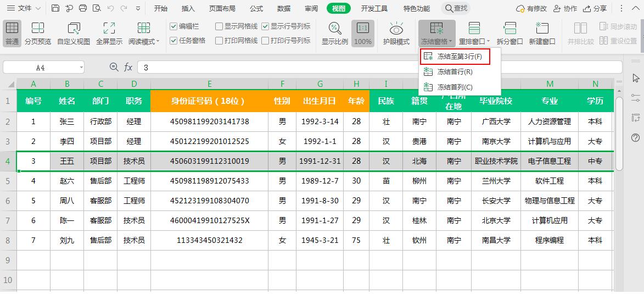
Task: Expand the quick access toolbar customize arrow
Action: tap(138, 8)
